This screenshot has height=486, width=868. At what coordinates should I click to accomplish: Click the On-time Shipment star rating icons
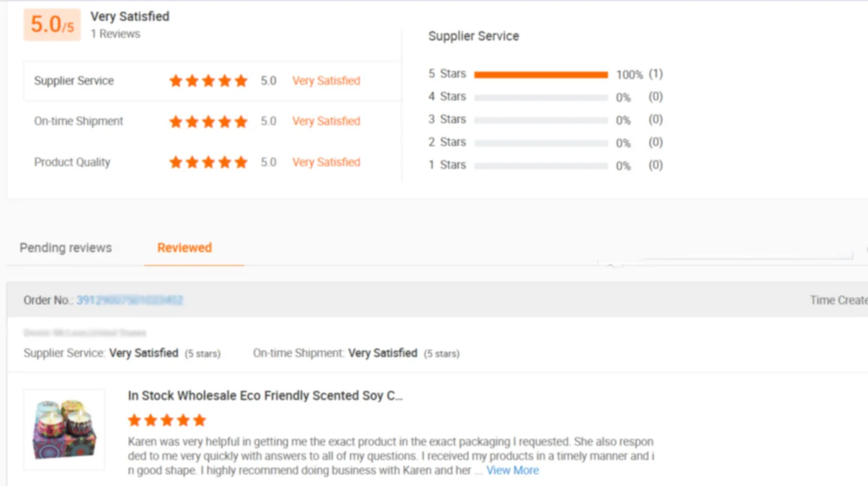[x=208, y=122]
